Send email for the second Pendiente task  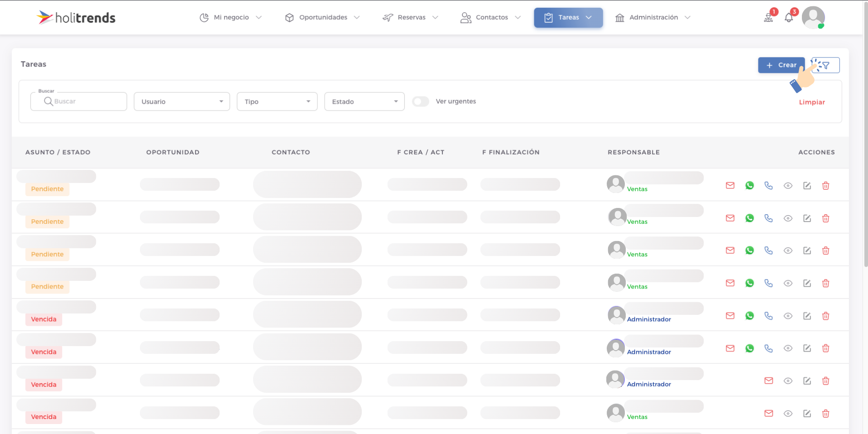(730, 218)
